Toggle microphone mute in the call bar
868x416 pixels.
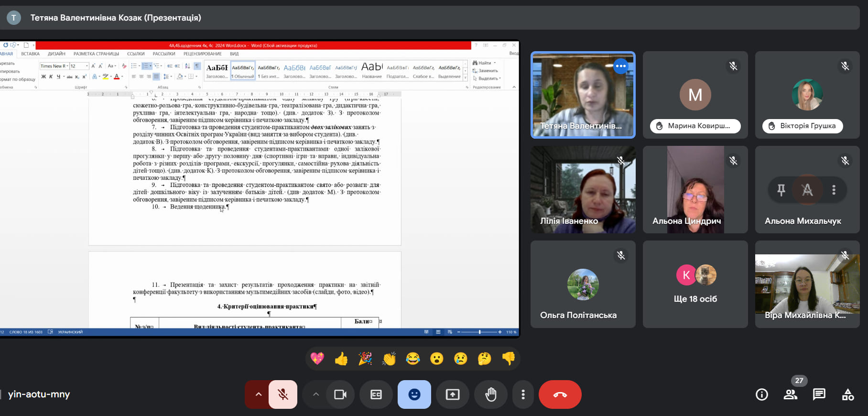283,394
